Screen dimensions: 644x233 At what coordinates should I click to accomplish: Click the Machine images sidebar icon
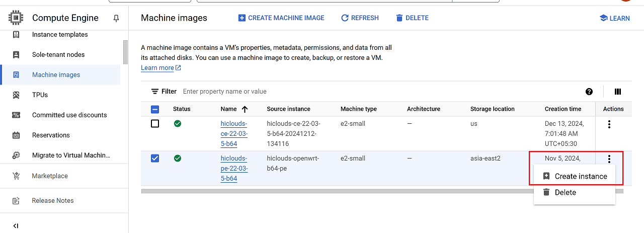click(16, 75)
